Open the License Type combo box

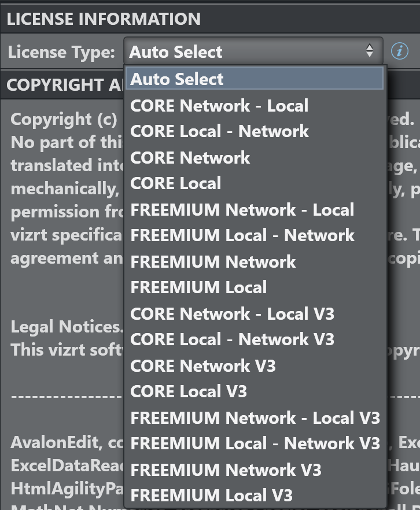pos(253,51)
